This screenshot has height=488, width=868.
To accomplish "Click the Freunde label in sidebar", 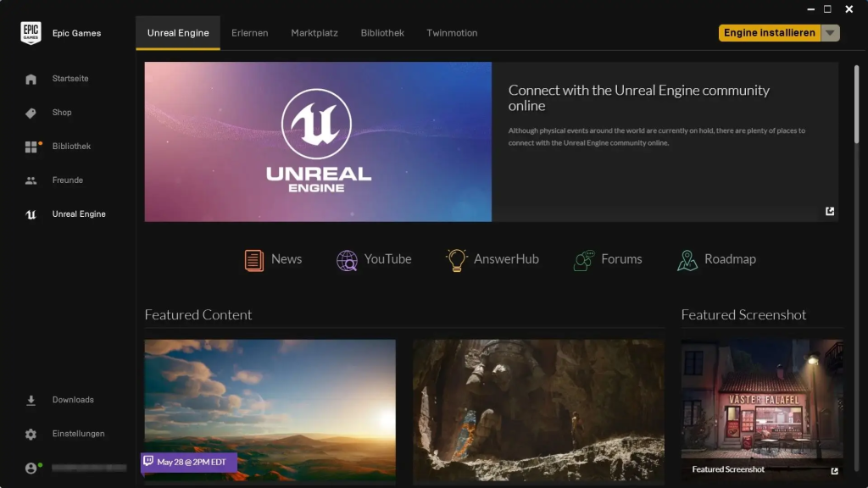I will click(68, 180).
